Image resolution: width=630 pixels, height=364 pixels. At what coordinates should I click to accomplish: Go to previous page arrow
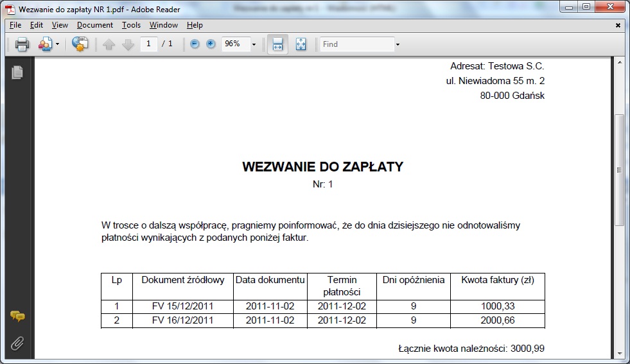tap(109, 44)
